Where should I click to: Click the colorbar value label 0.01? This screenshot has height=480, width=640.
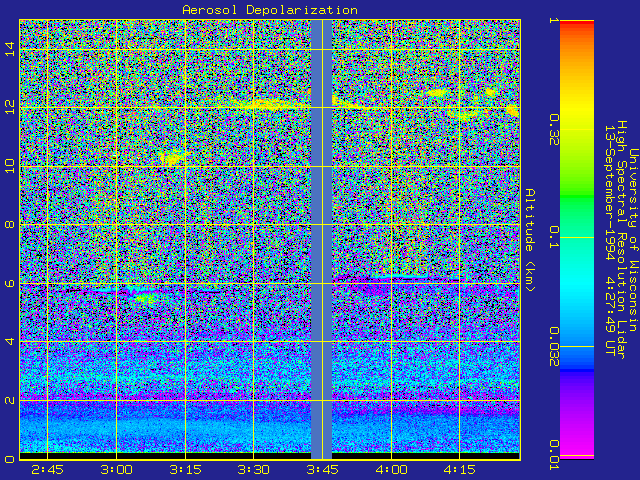click(x=553, y=455)
